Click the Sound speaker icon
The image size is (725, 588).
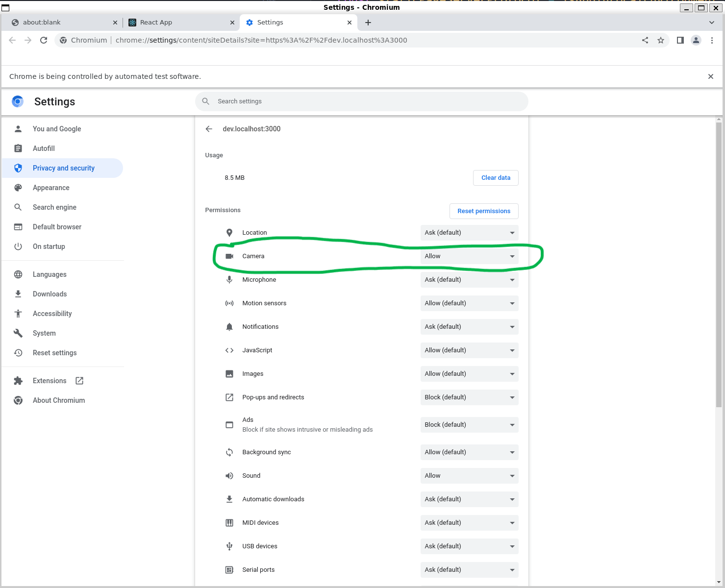tap(229, 476)
